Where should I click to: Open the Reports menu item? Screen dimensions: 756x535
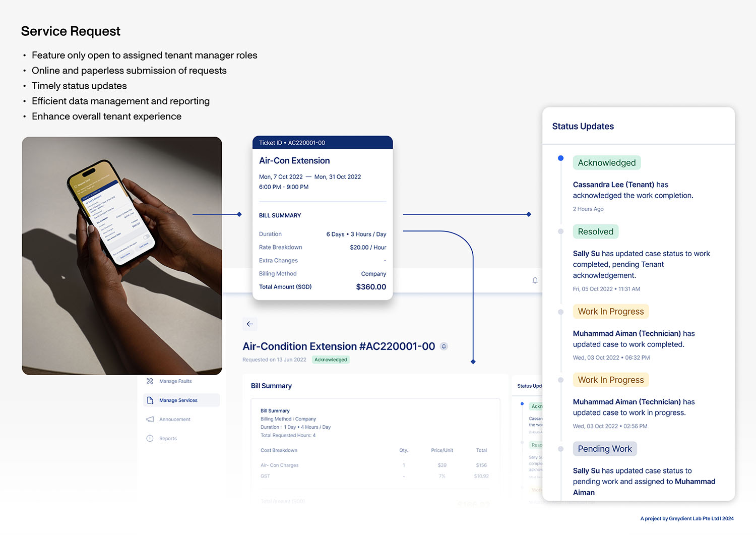click(168, 439)
